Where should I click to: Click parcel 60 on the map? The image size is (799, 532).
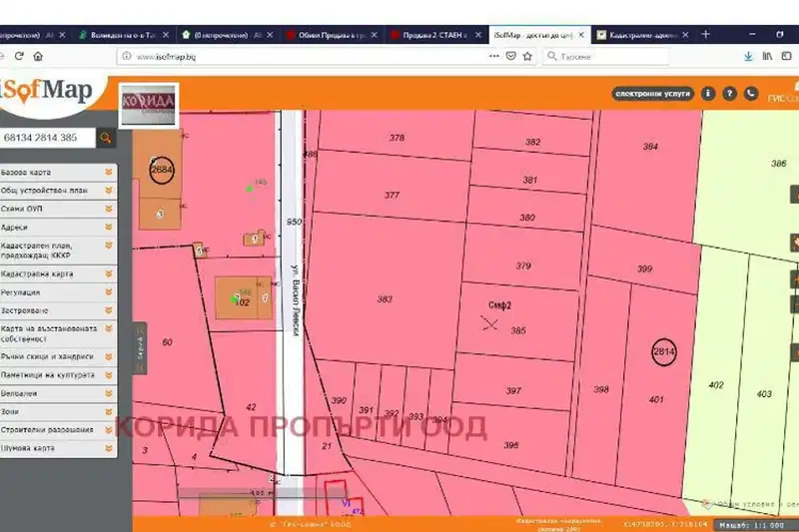coord(167,342)
